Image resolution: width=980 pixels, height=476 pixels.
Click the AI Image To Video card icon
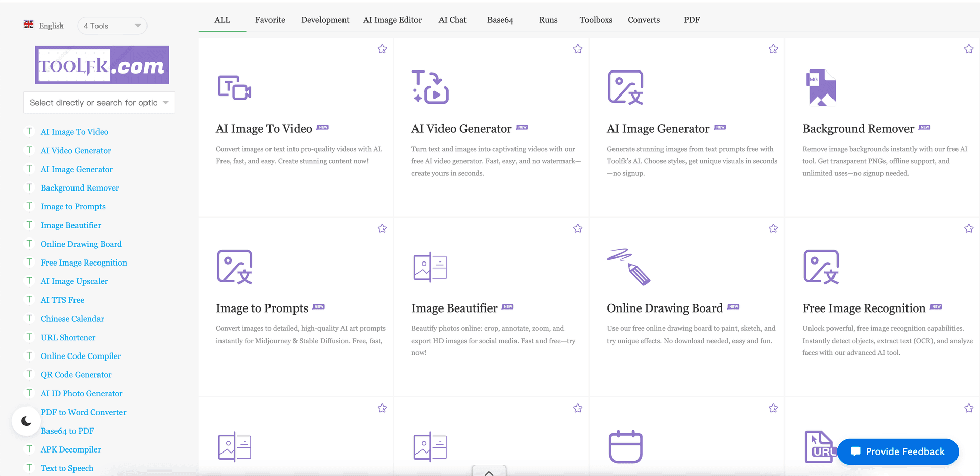tap(234, 87)
